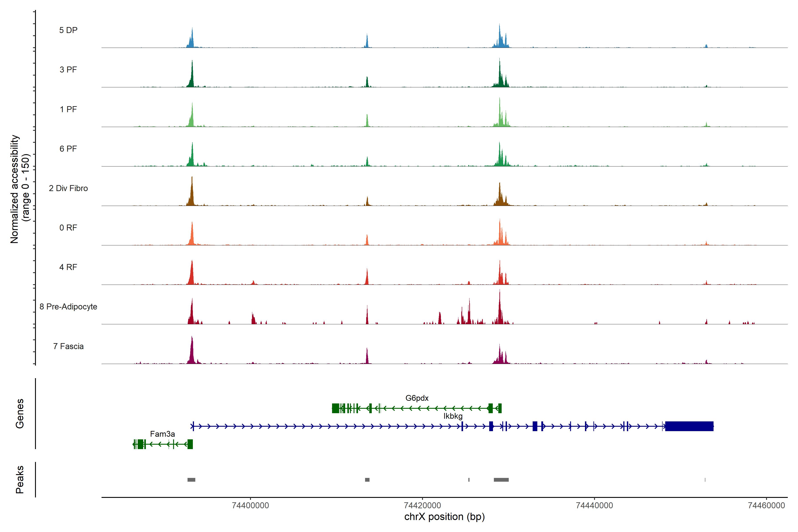Click the 0 RF track label
The height and width of the screenshot is (532, 798).
(x=68, y=228)
